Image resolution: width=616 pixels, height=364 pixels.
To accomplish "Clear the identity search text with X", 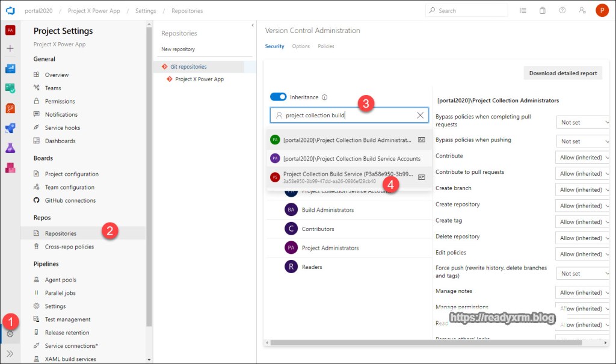I will coord(420,115).
